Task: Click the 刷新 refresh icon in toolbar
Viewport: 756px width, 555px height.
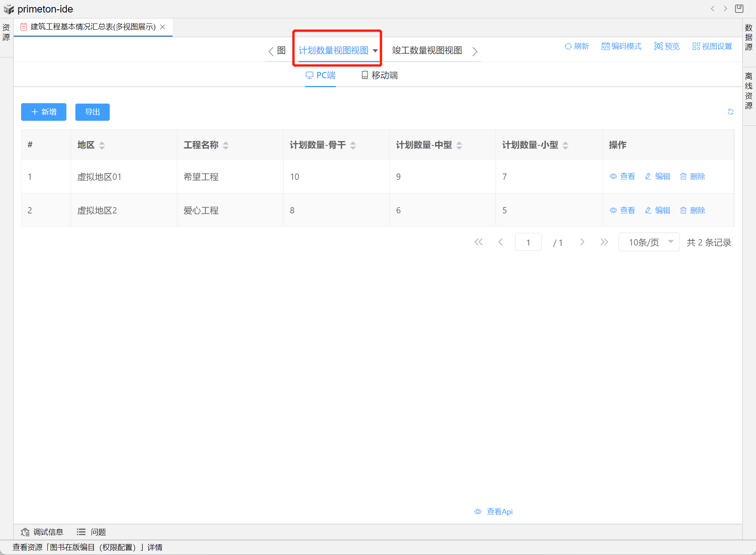Action: tap(568, 47)
